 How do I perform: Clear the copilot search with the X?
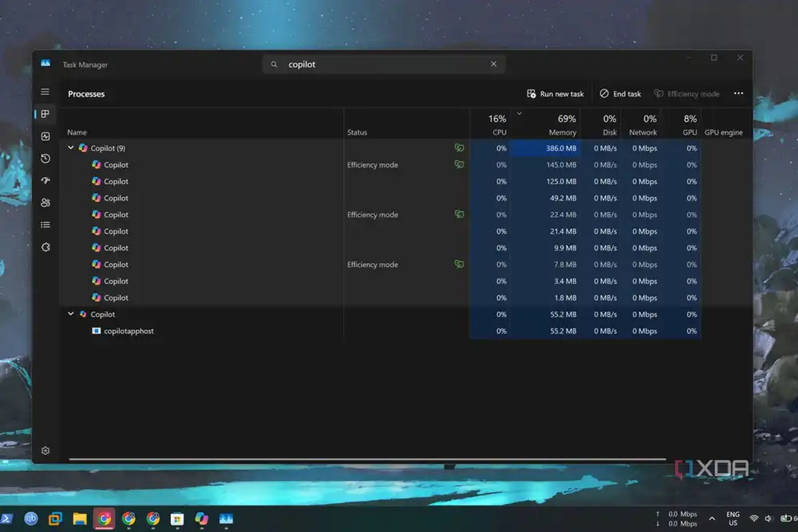point(493,65)
